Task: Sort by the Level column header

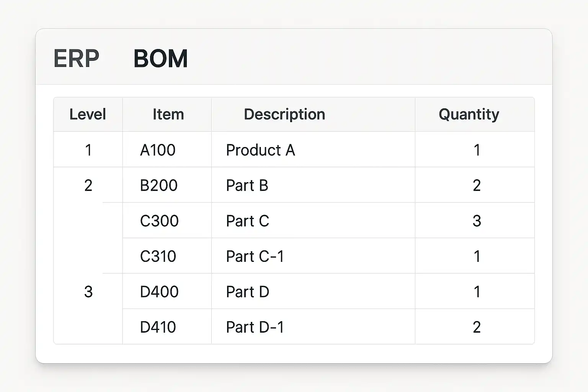Action: (88, 114)
